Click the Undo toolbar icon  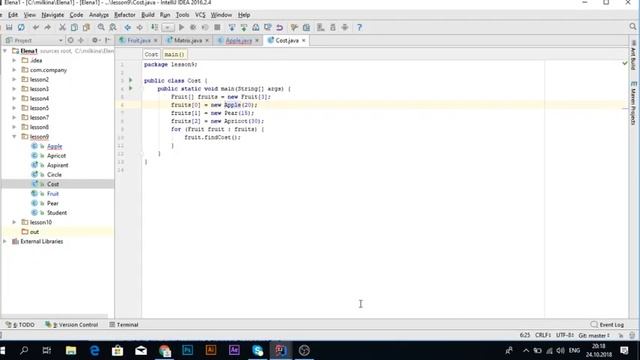click(36, 27)
